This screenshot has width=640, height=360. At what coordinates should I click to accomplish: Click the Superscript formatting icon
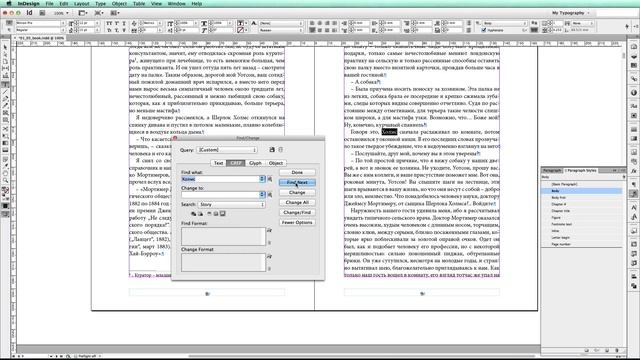[117, 23]
